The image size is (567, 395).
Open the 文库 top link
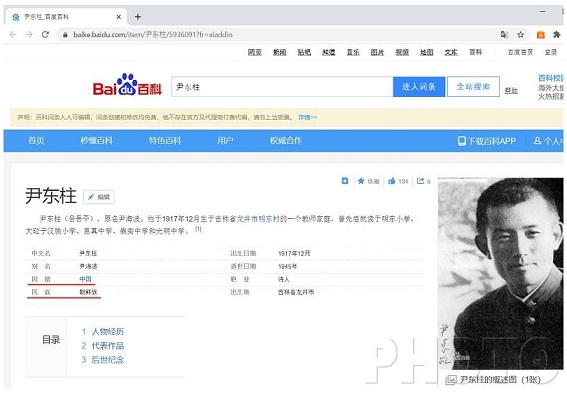(451, 52)
